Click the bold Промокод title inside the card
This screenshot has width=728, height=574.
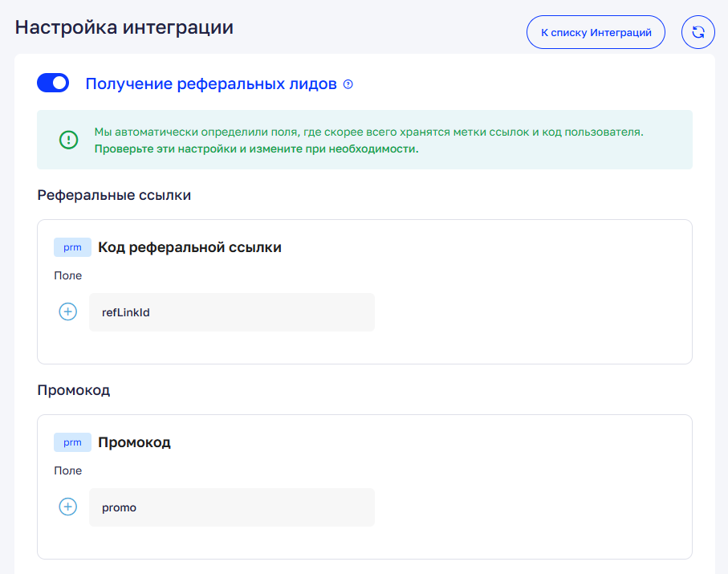click(x=134, y=442)
